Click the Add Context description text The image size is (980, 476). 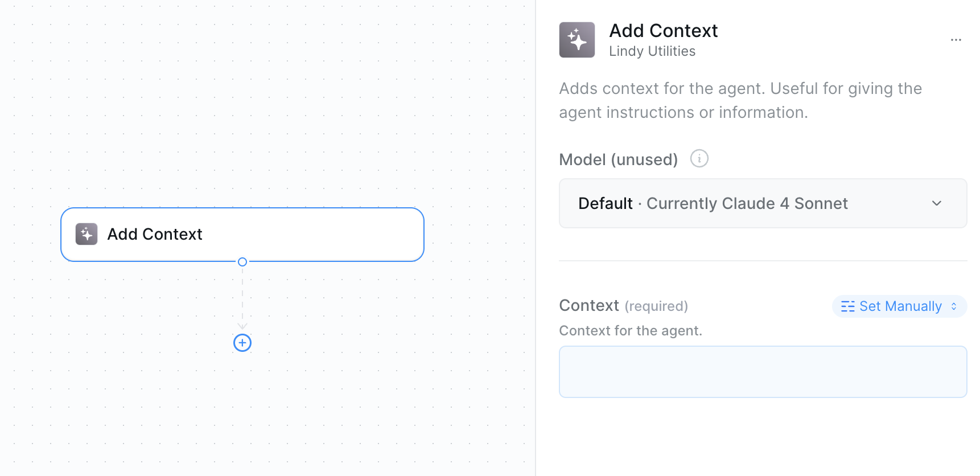click(740, 100)
